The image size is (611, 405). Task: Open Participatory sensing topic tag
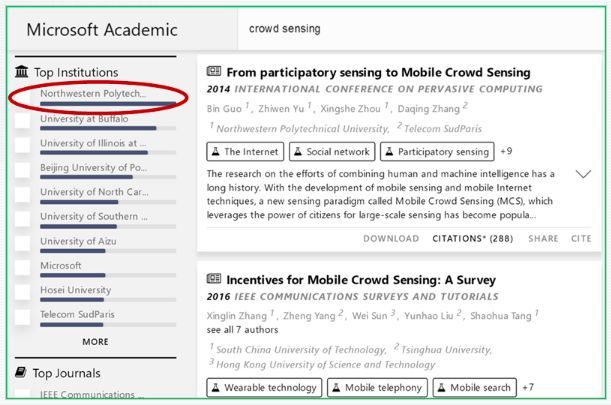(437, 152)
